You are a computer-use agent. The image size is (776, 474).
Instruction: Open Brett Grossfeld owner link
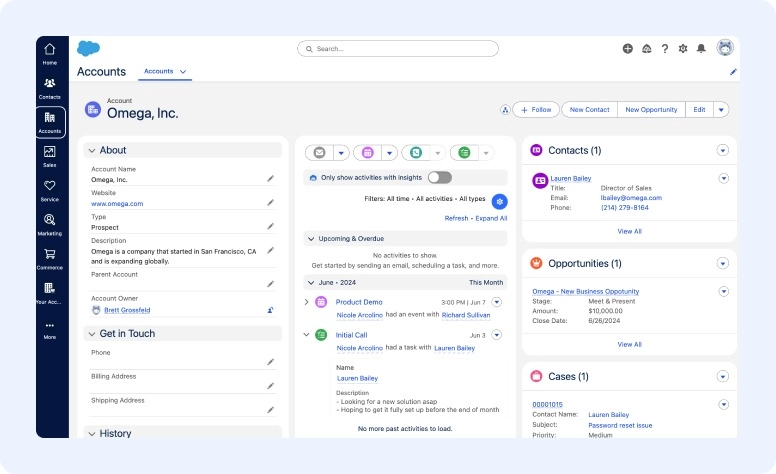tap(127, 310)
